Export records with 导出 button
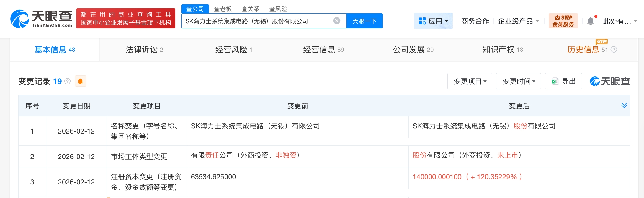The image size is (644, 198). [x=563, y=81]
